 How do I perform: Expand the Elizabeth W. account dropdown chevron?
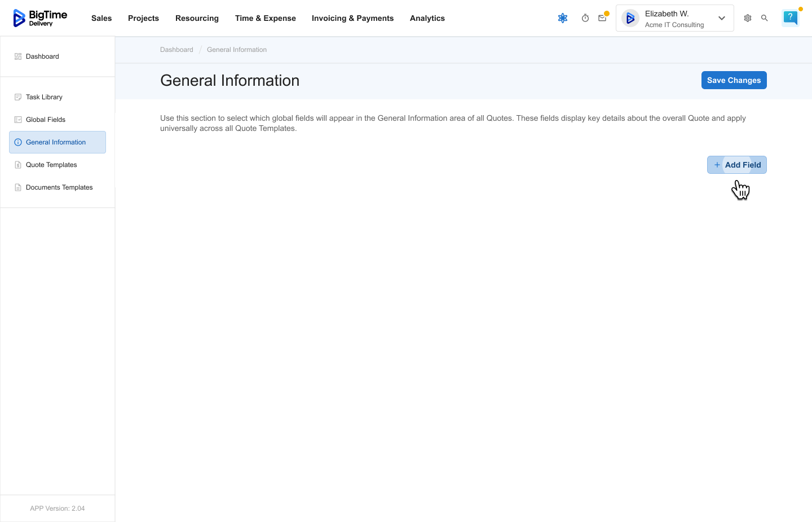tap(721, 18)
